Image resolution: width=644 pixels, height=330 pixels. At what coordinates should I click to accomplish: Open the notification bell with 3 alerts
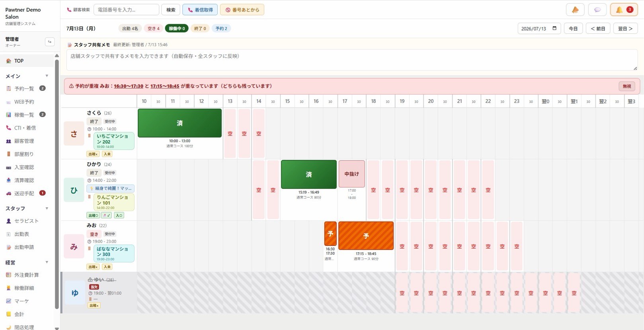[624, 10]
